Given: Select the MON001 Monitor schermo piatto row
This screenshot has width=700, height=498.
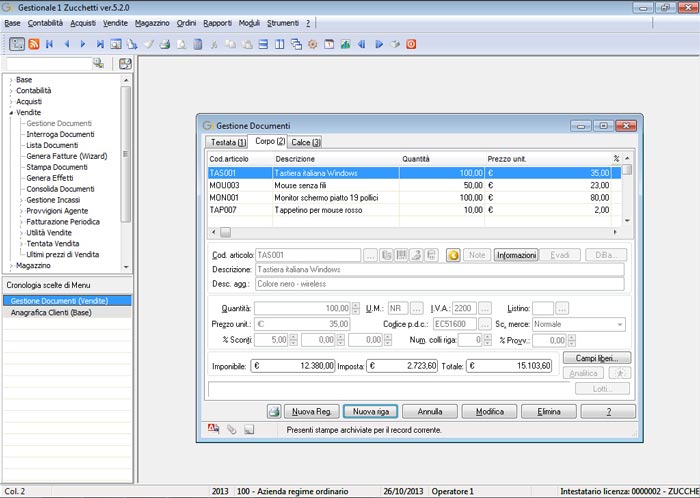Looking at the screenshot, I should [414, 198].
